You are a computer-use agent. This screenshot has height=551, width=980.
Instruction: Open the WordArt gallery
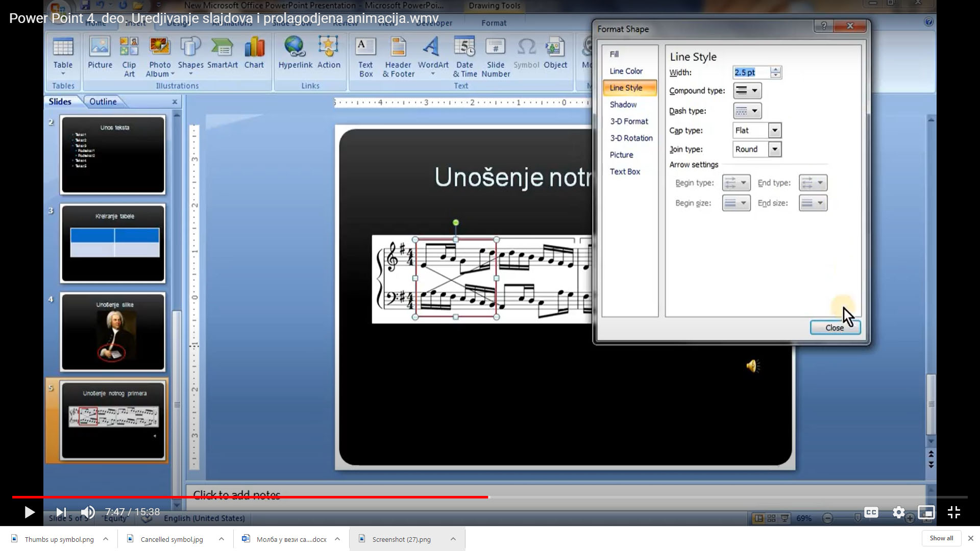[x=433, y=56]
